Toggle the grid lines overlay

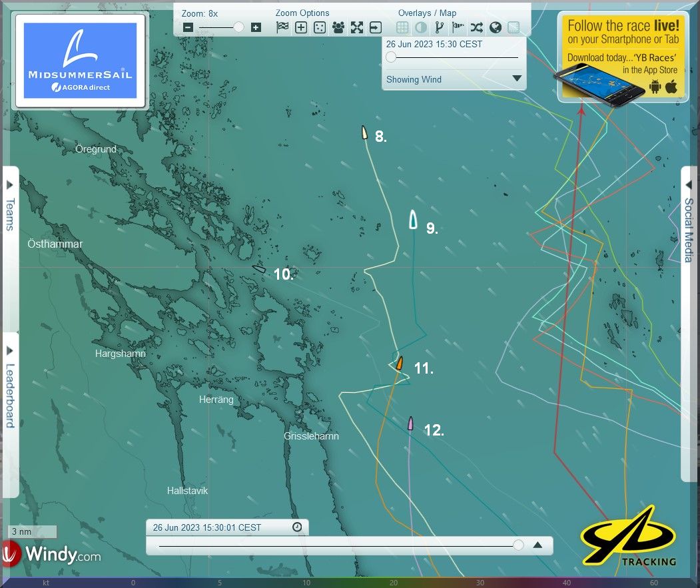tap(402, 27)
